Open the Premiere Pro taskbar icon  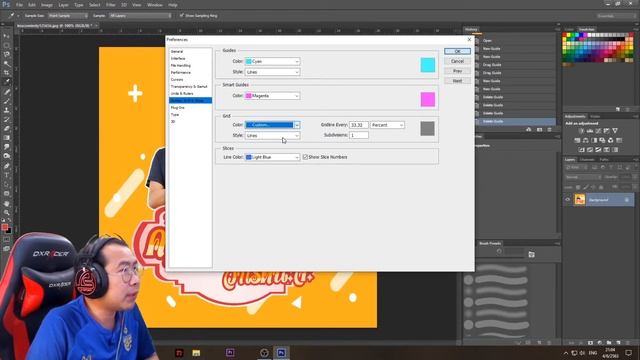click(230, 352)
